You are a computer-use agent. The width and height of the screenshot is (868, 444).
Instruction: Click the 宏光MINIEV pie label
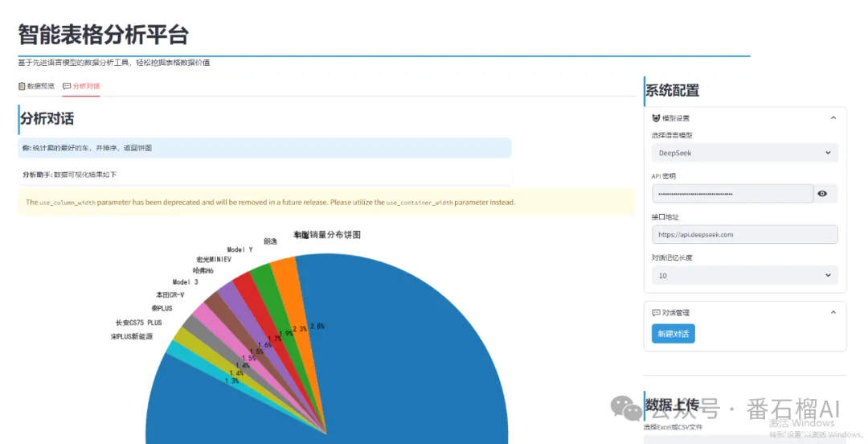pos(214,260)
